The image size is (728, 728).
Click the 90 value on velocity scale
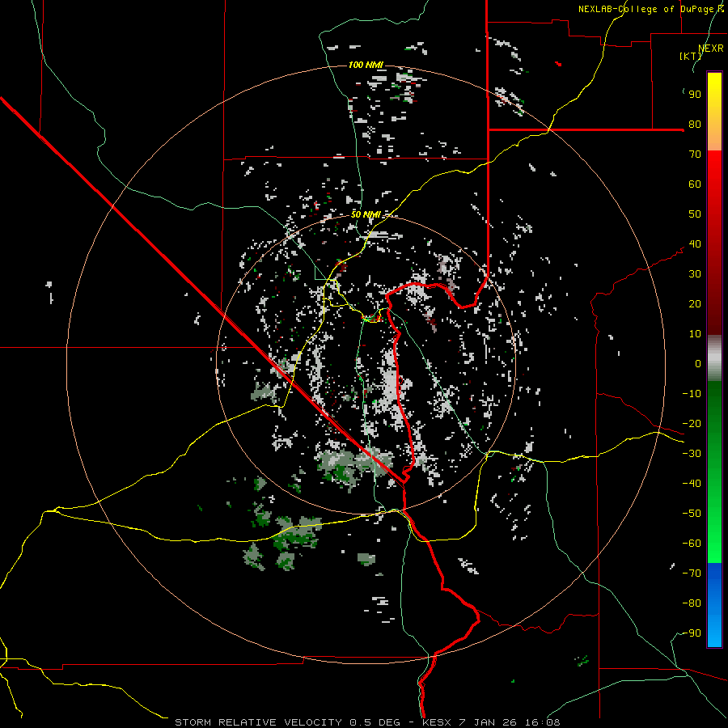coord(695,95)
